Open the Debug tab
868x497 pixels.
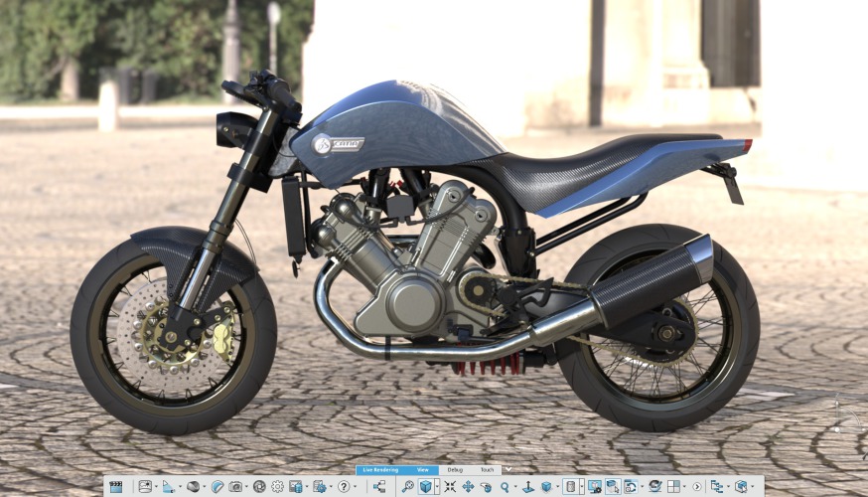(x=455, y=469)
